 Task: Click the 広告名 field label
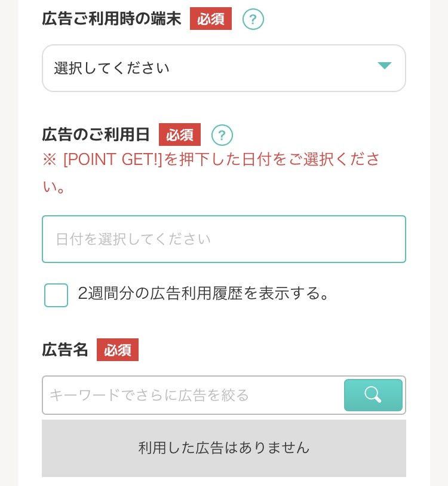(x=65, y=350)
